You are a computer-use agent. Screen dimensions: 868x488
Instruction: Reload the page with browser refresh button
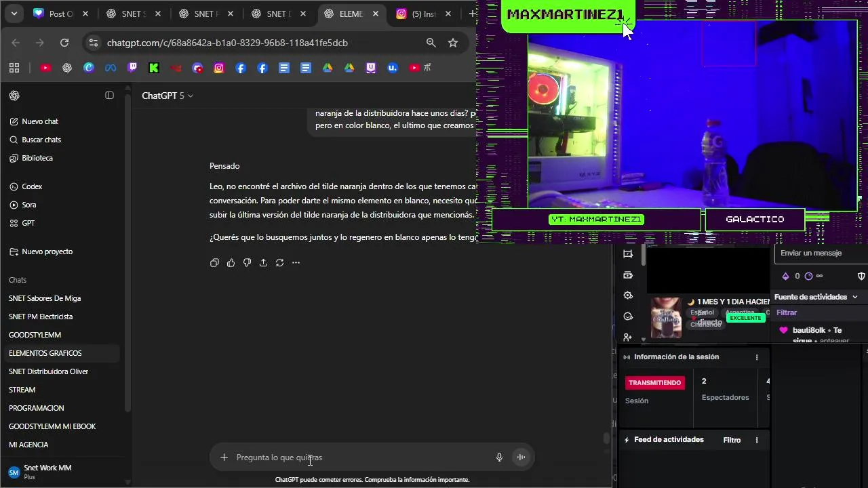point(64,43)
